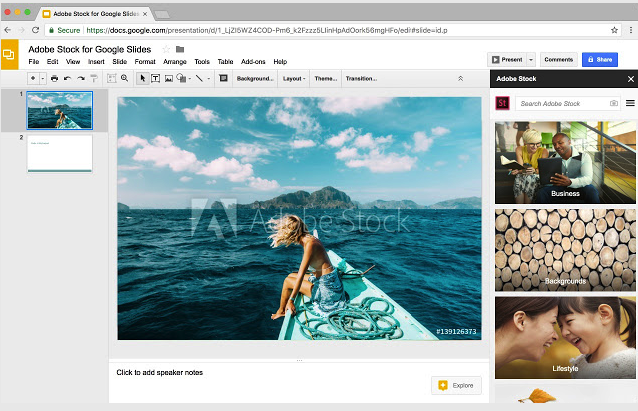Click the Theme... toolbar button
This screenshot has height=411, width=638.
(x=326, y=79)
